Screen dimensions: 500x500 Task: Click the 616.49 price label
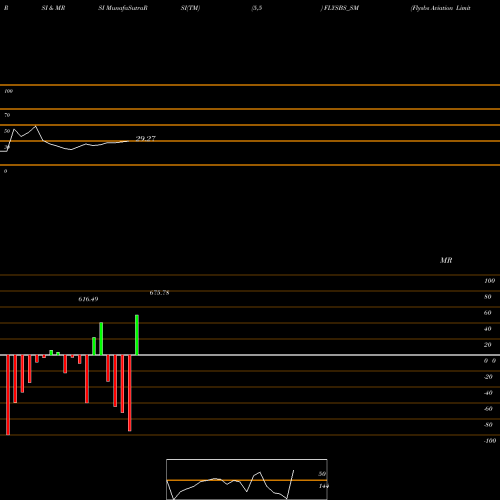coord(88,299)
